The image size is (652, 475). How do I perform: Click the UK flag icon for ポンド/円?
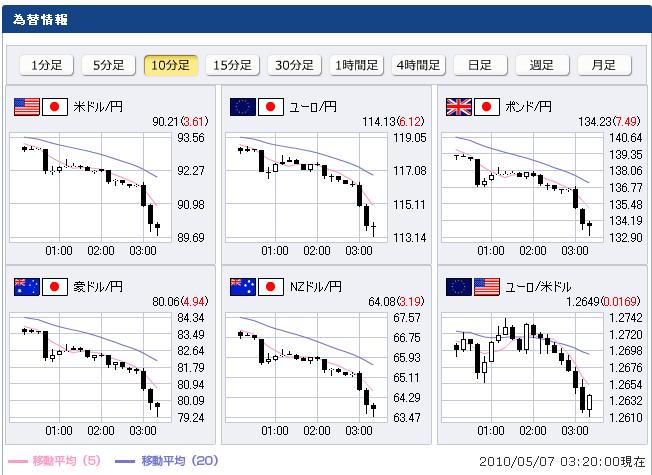(458, 106)
